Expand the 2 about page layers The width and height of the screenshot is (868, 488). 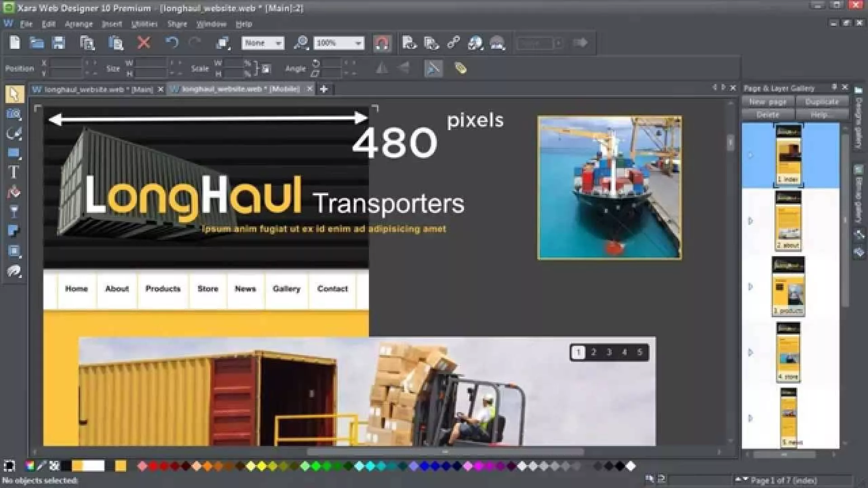pyautogui.click(x=750, y=221)
